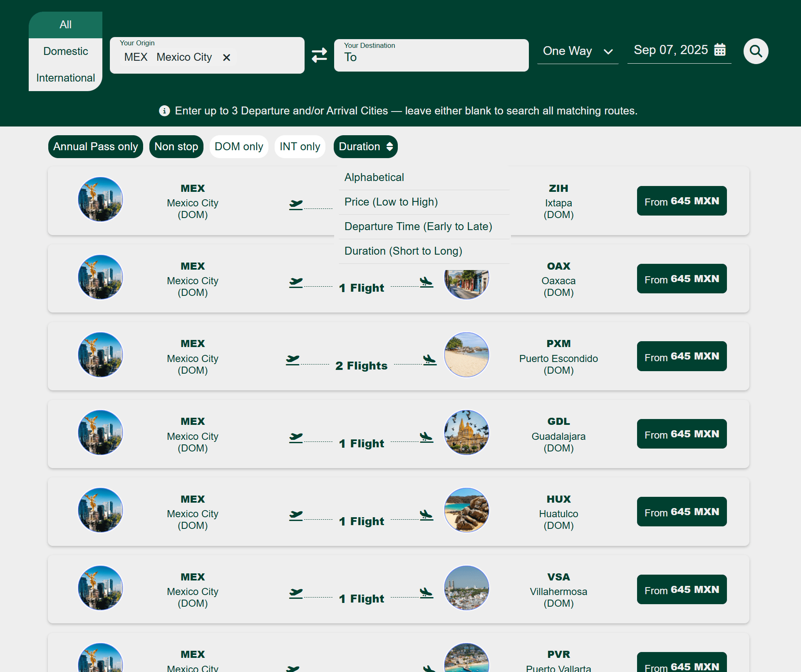
Task: Collapse the Duration sort dropdown
Action: pyautogui.click(x=365, y=146)
